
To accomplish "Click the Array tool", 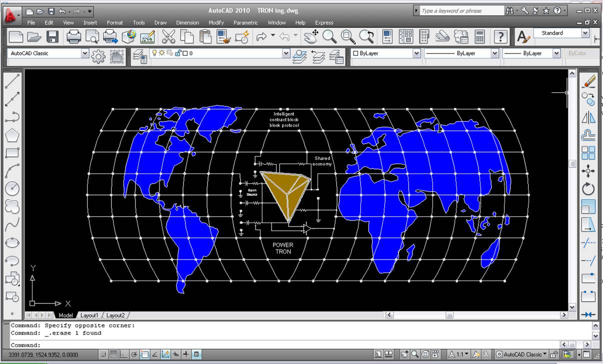I will click(588, 153).
